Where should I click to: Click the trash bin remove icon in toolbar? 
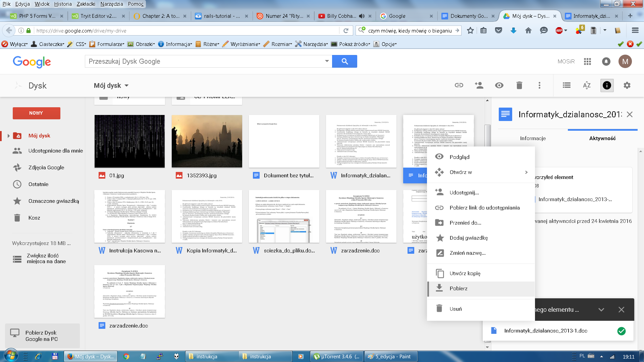tap(519, 85)
